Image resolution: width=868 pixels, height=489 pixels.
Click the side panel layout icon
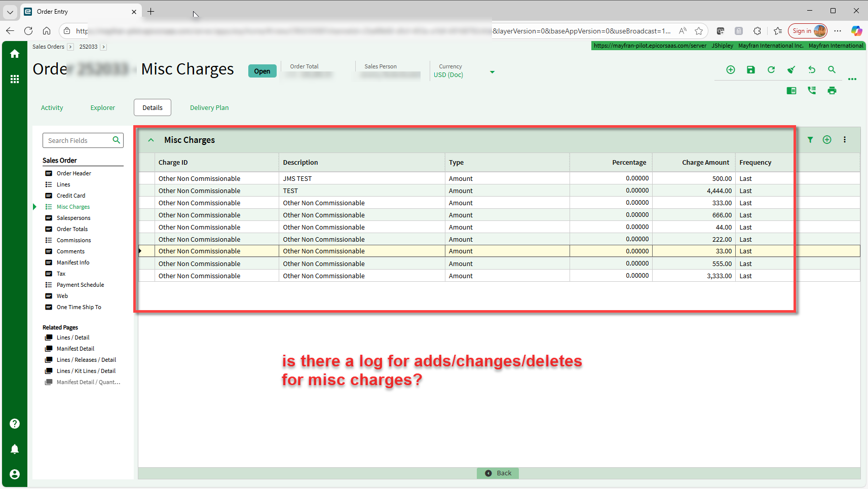(x=791, y=91)
